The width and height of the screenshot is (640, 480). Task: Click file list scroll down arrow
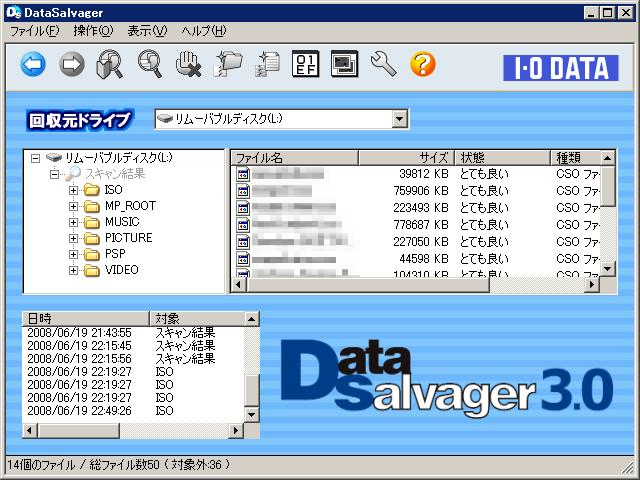tap(607, 269)
